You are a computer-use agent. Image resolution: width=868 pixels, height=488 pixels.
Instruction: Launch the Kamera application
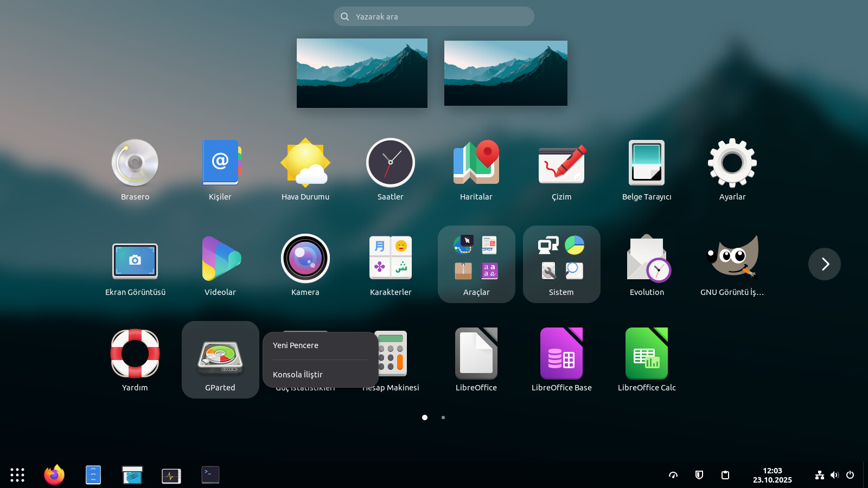click(305, 259)
